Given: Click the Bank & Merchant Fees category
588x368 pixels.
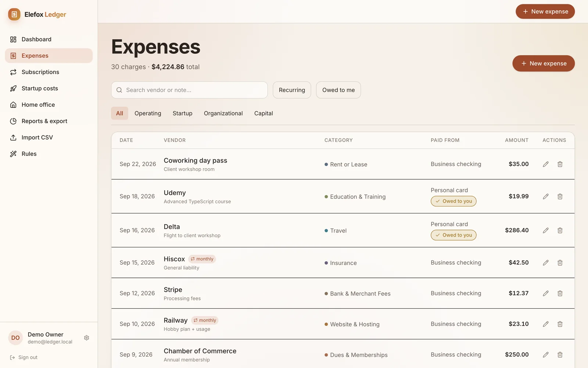Looking at the screenshot, I should coord(360,294).
